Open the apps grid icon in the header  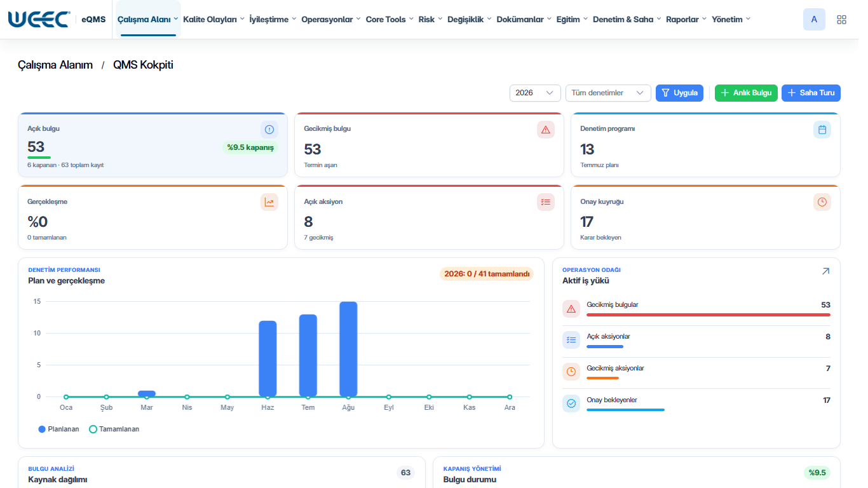842,20
